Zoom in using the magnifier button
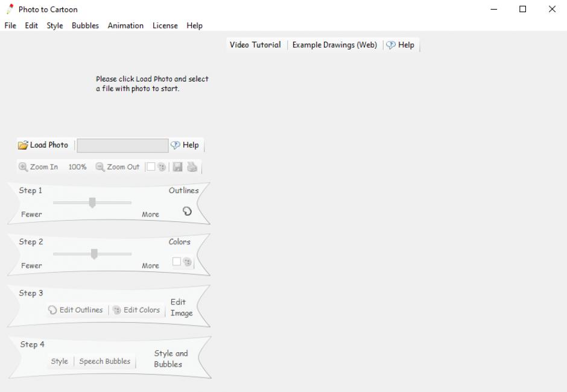The image size is (567, 392). tap(38, 166)
